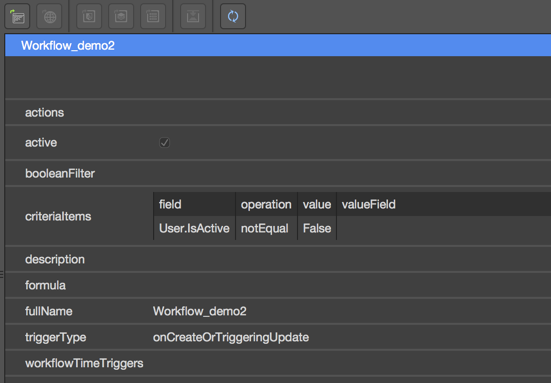The height and width of the screenshot is (383, 551).
Task: Click the onCreateOrTriggeringUpdate value
Action: point(231,337)
